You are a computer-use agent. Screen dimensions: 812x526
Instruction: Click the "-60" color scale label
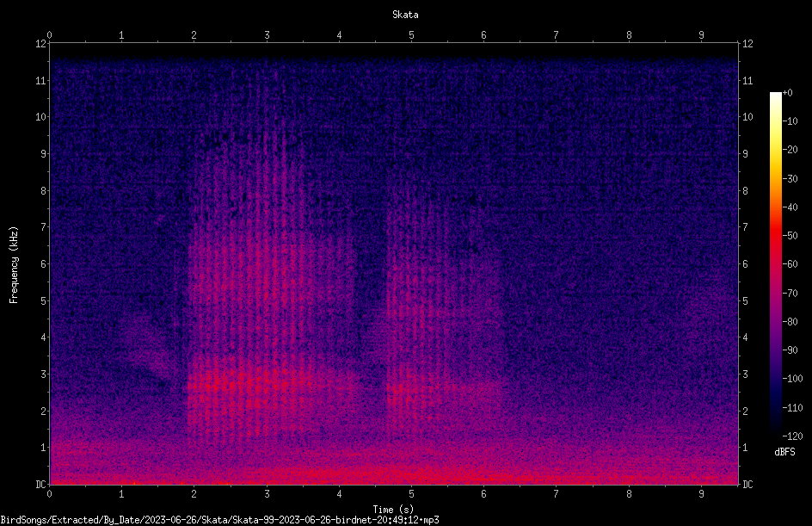[x=790, y=264]
